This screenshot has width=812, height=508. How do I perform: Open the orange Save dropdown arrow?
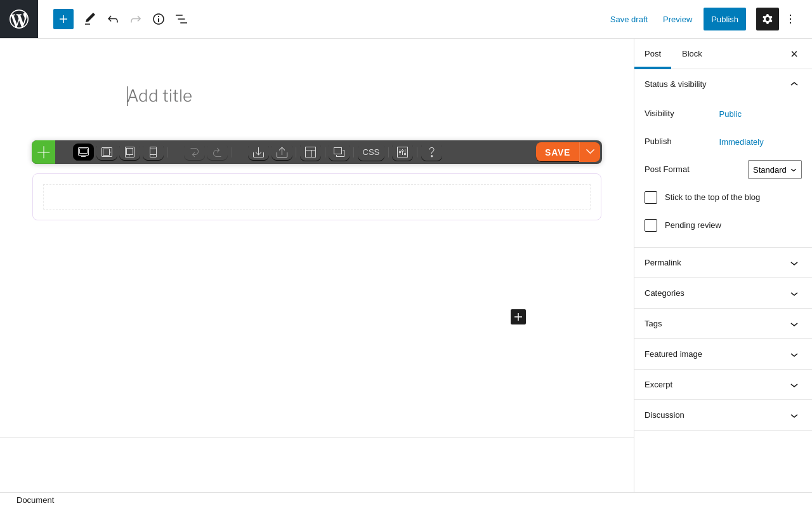pos(590,152)
